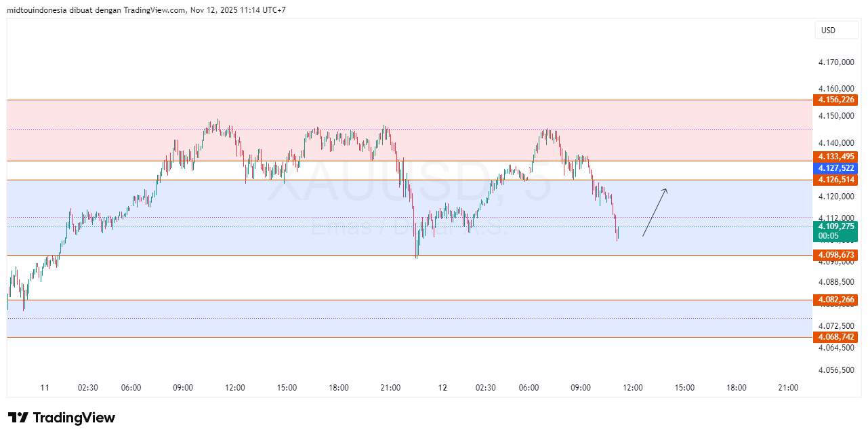Click the red 4,068,742 support label
The image size is (868, 438).
click(836, 336)
